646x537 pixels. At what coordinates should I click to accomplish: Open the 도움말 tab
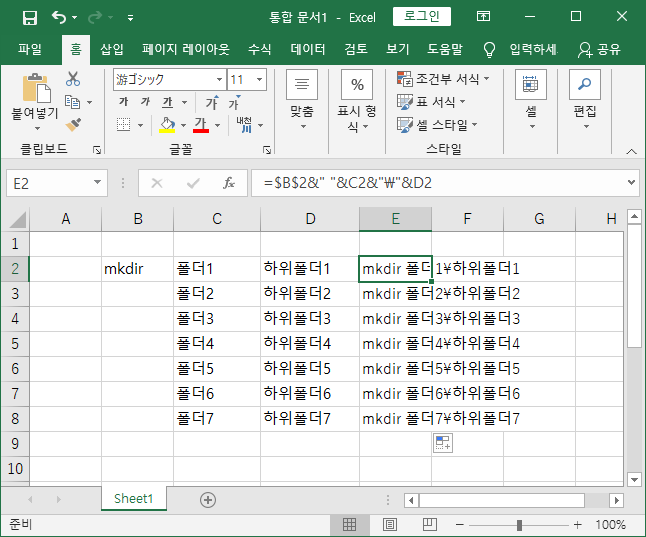click(x=445, y=49)
